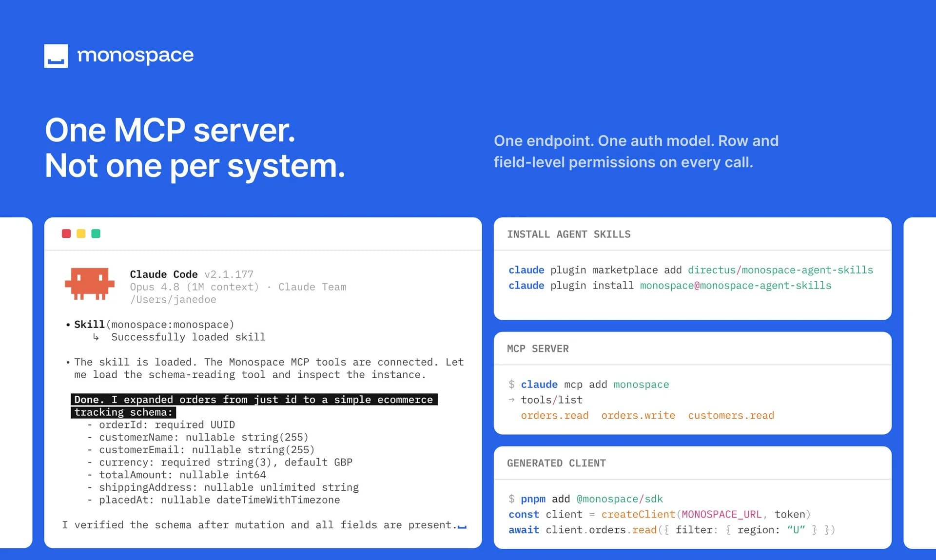Viewport: 936px width, 560px height.
Task: Click 'monospace@monospace-agent-skills' in install command
Action: (x=735, y=286)
